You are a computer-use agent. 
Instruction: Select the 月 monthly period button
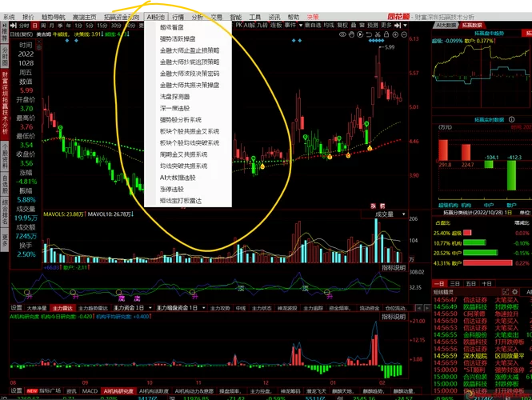(x=51, y=26)
